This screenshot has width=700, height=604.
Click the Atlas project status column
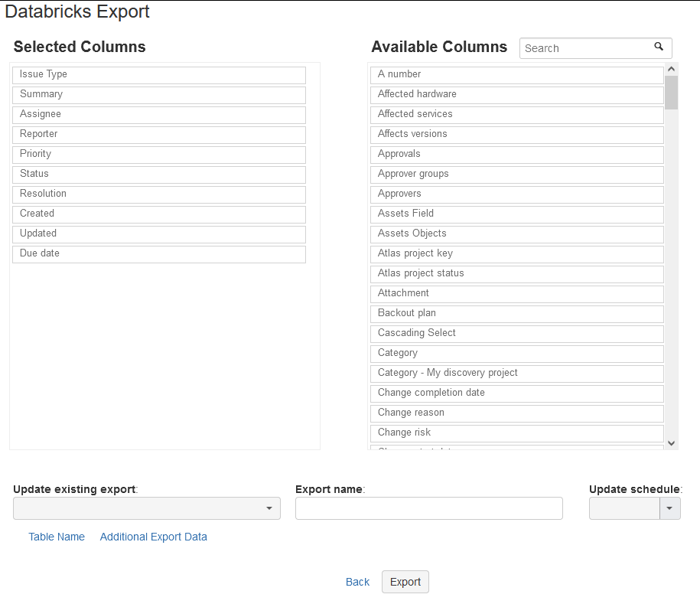pyautogui.click(x=517, y=274)
